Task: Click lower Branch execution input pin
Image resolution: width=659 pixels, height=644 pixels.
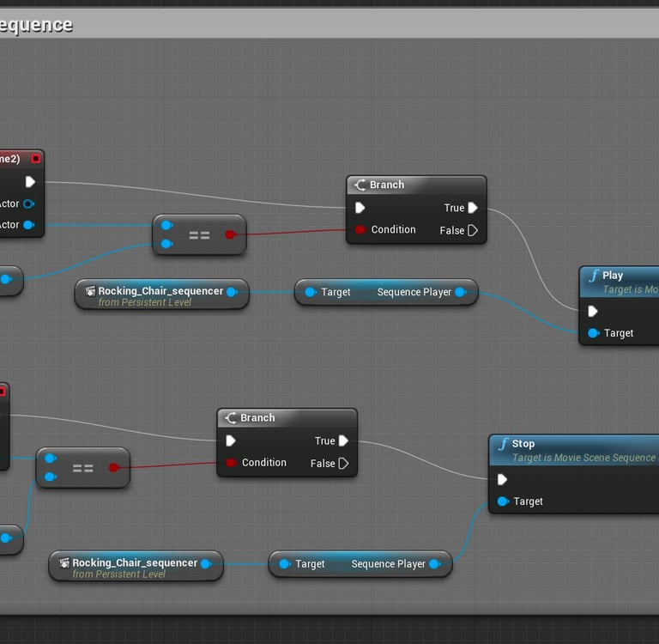Action: click(231, 440)
